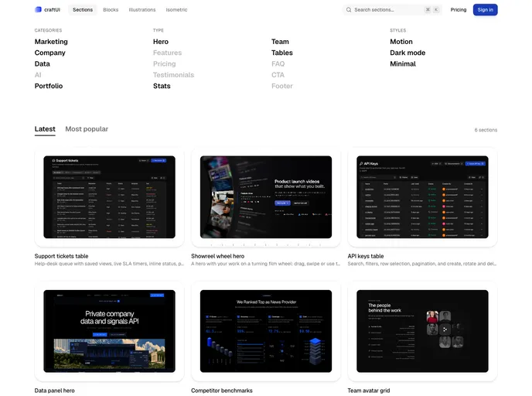The width and height of the screenshot is (532, 396).
Task: Select the Hero type filter
Action: (161, 42)
